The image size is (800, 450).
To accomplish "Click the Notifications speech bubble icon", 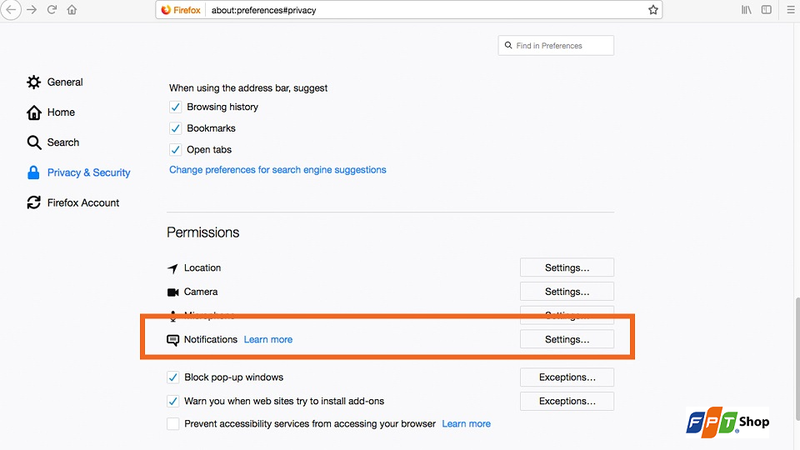I will click(x=173, y=340).
